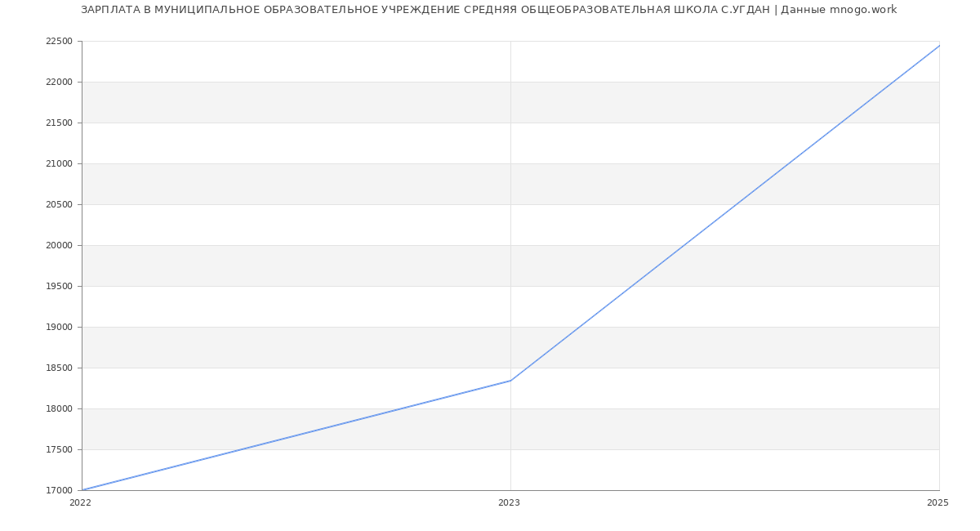Click the 2022 x-axis label
Viewport: 980px width, 531px height.
pyautogui.click(x=80, y=503)
